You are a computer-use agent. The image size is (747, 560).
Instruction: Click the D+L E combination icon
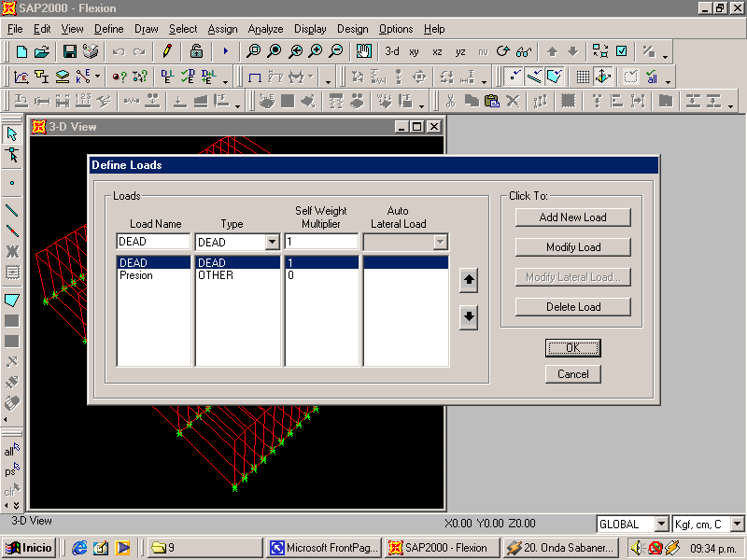[x=208, y=77]
